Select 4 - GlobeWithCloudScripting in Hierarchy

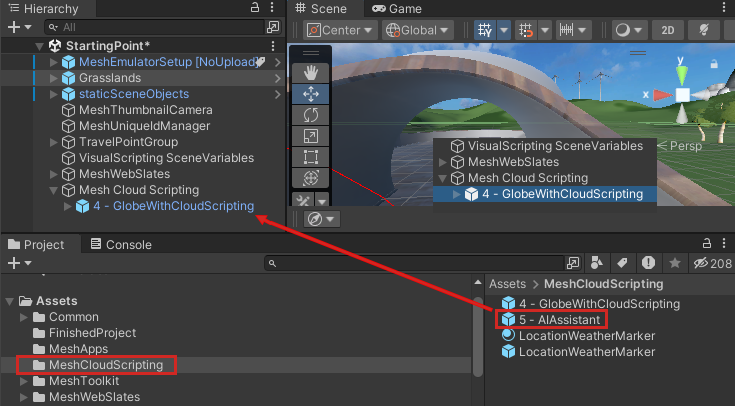173,206
